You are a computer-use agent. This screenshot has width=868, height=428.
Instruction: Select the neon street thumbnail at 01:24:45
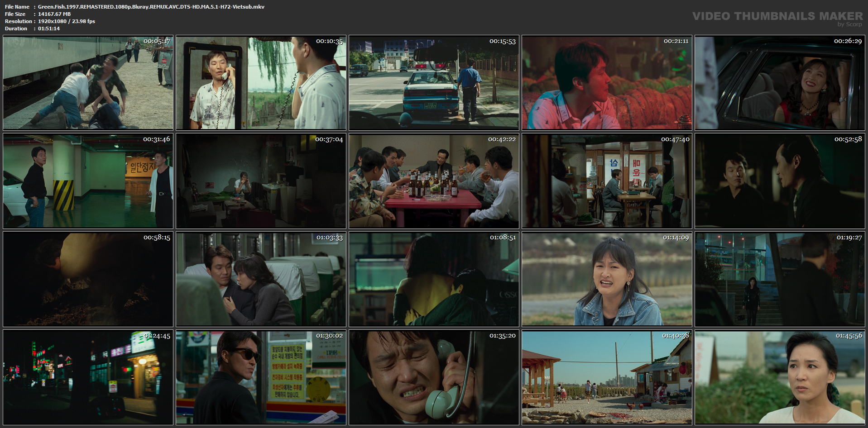88,377
